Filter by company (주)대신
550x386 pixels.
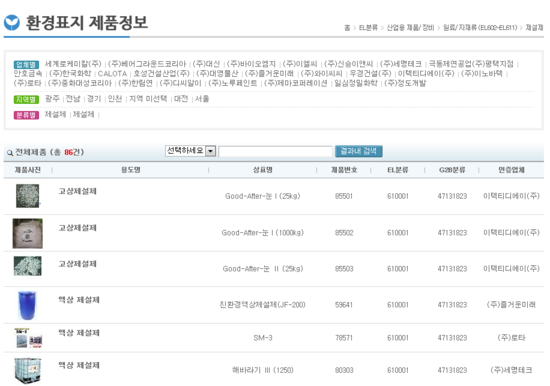pos(206,64)
